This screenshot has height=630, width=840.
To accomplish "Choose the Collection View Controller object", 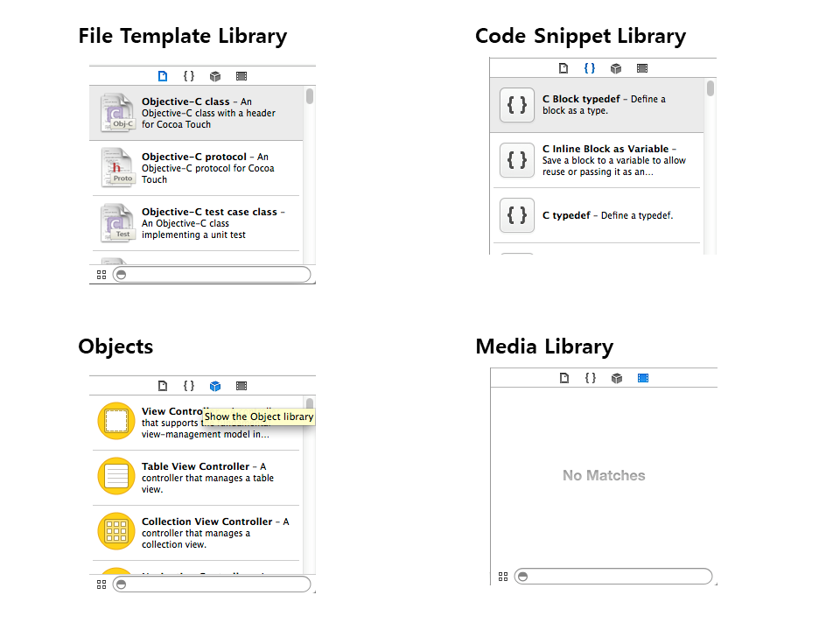I will [196, 533].
